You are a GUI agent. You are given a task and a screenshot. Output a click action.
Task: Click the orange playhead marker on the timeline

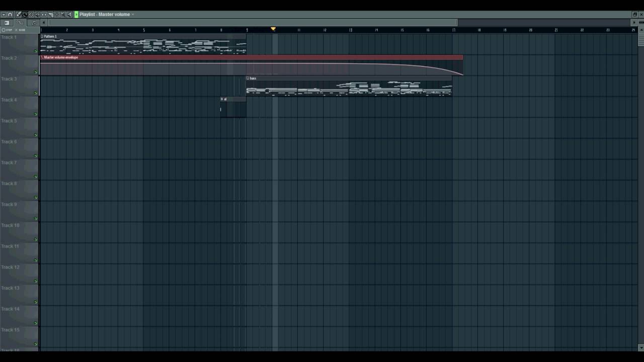click(x=273, y=29)
